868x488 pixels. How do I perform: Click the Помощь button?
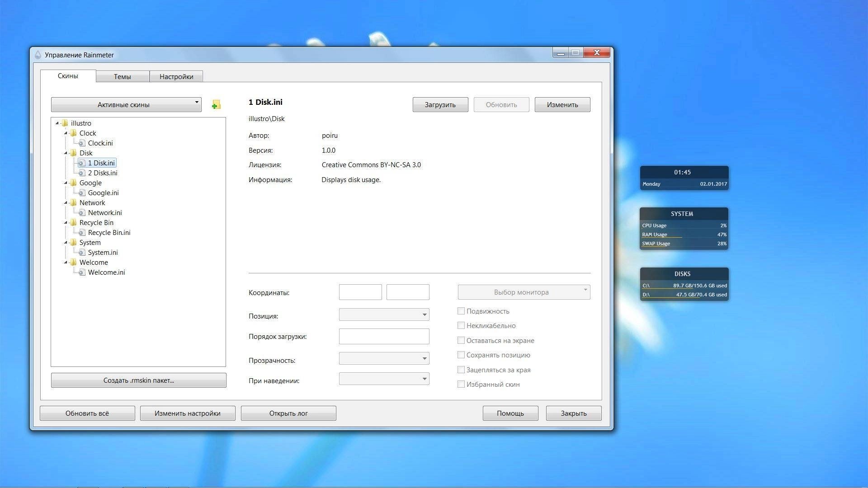tap(510, 413)
